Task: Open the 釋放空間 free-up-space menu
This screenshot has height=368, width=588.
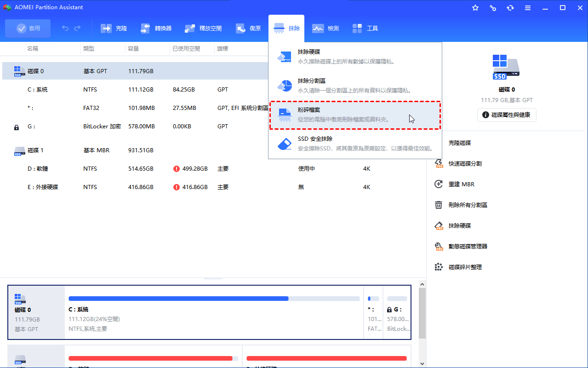Action: (203, 29)
